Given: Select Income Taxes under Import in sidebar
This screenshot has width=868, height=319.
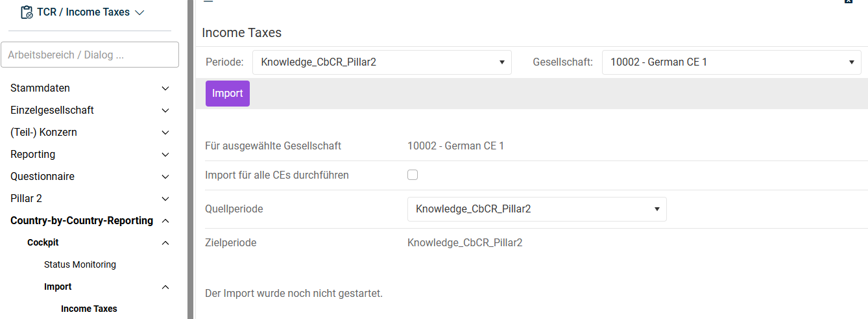Looking at the screenshot, I should coord(89,309).
